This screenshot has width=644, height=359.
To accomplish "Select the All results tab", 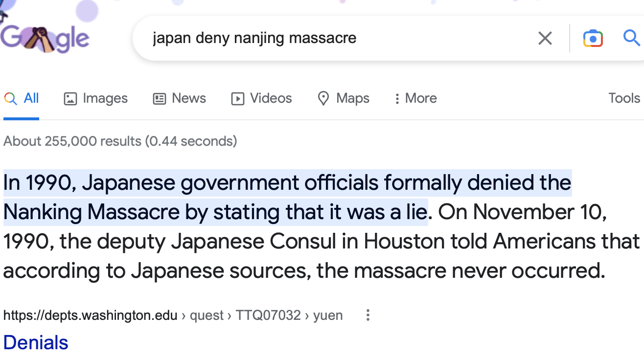I will coord(22,98).
